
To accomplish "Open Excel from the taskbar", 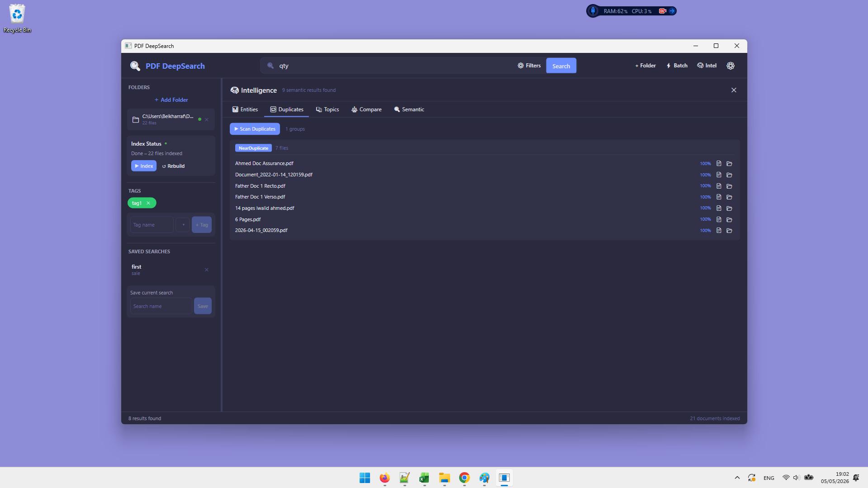I will click(x=424, y=478).
